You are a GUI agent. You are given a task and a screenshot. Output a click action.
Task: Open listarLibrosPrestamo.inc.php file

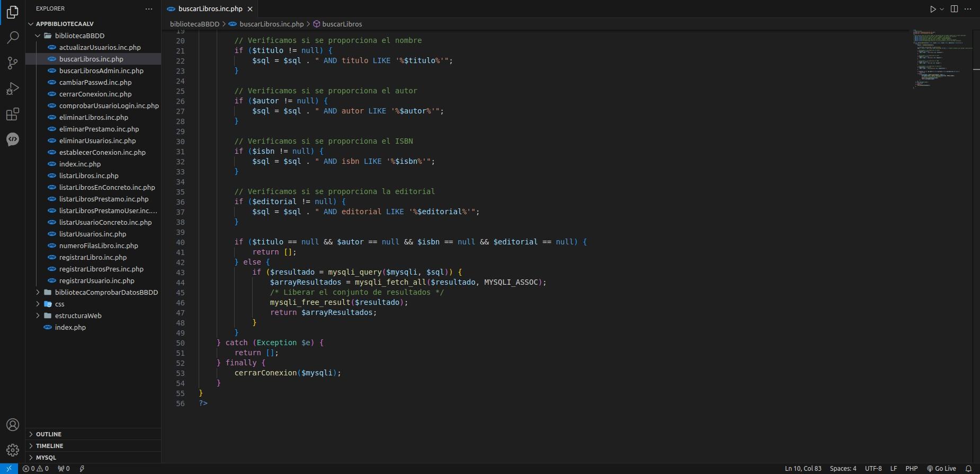point(93,199)
